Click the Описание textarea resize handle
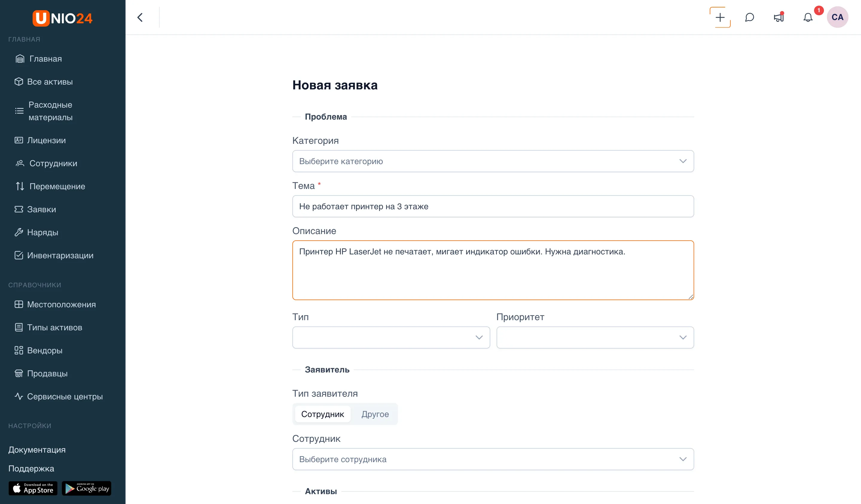This screenshot has height=504, width=861. tap(691, 297)
